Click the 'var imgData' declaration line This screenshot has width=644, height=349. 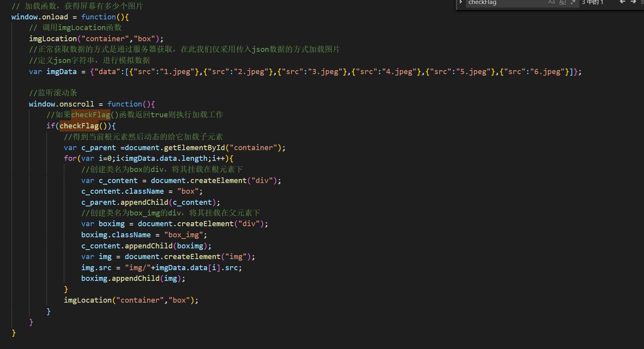pos(305,72)
